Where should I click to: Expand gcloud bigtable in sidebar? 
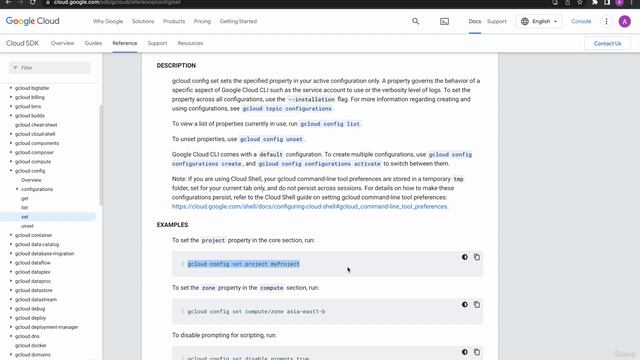(11, 88)
